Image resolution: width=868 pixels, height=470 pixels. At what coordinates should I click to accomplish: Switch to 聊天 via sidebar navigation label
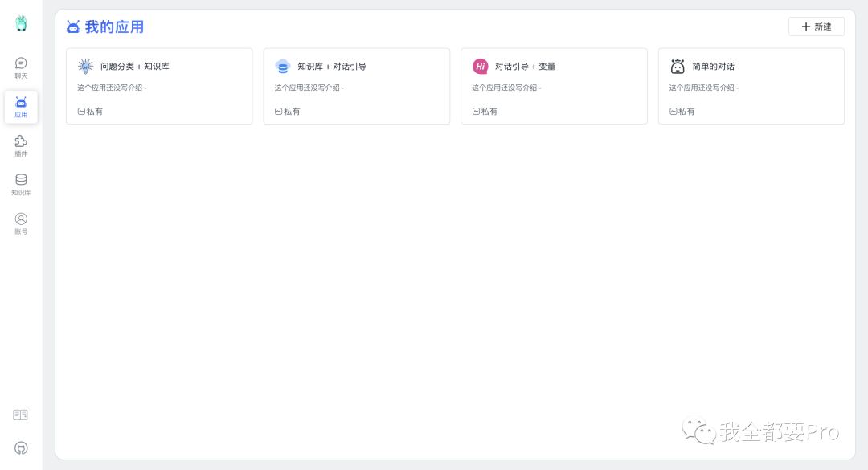(x=20, y=75)
